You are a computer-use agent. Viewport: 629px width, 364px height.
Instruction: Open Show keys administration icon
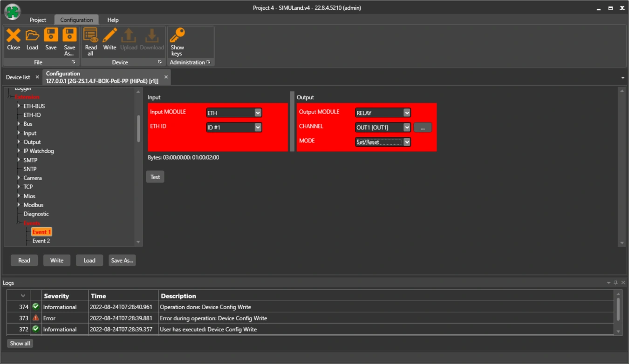click(x=177, y=36)
